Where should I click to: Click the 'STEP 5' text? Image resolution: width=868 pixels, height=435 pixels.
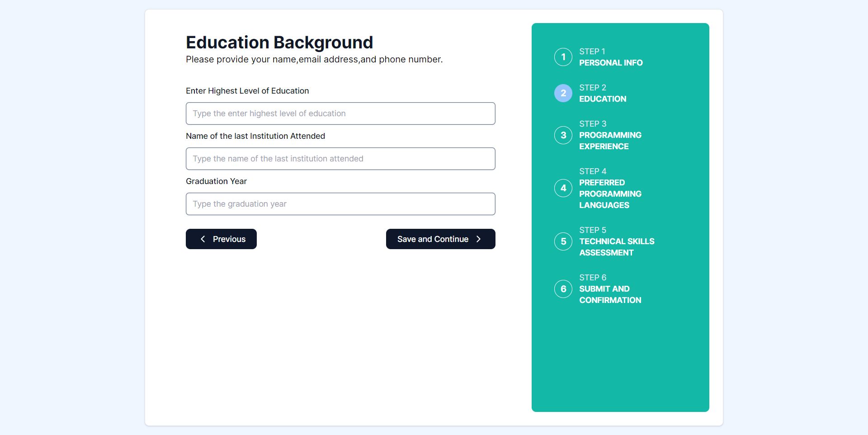[593, 230]
